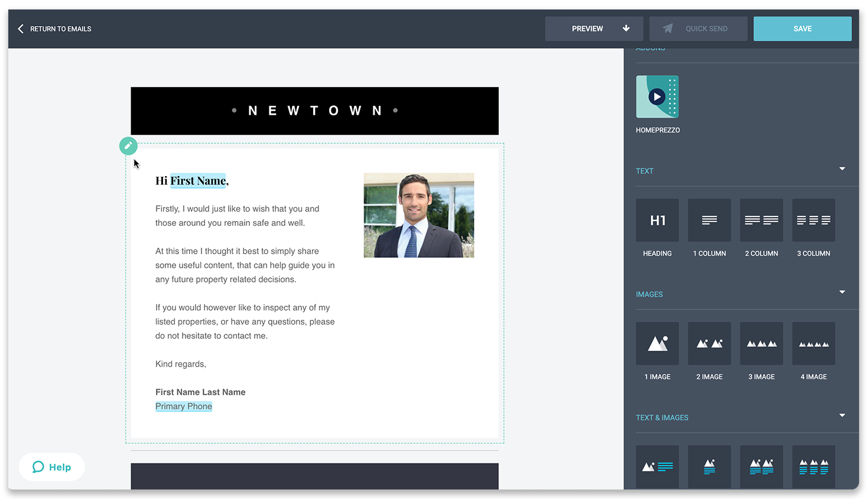Insert a 1 Image block
The height and width of the screenshot is (499, 868).
tap(657, 344)
